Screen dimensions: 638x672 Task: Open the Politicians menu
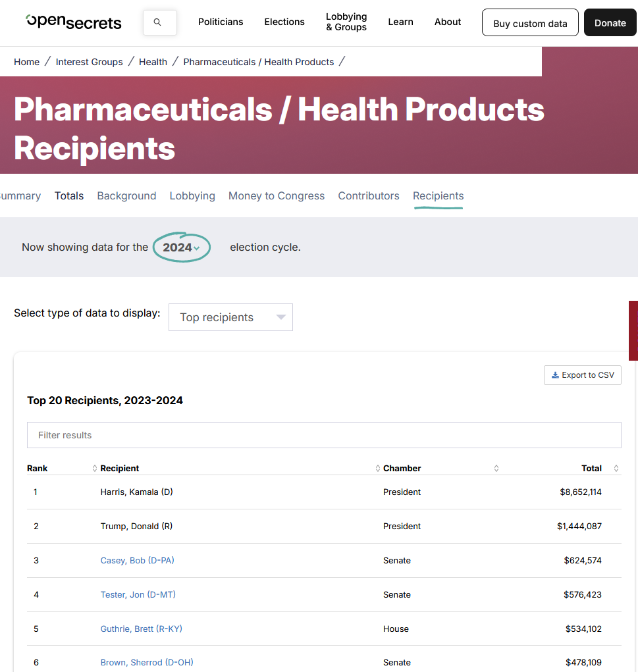(x=221, y=22)
